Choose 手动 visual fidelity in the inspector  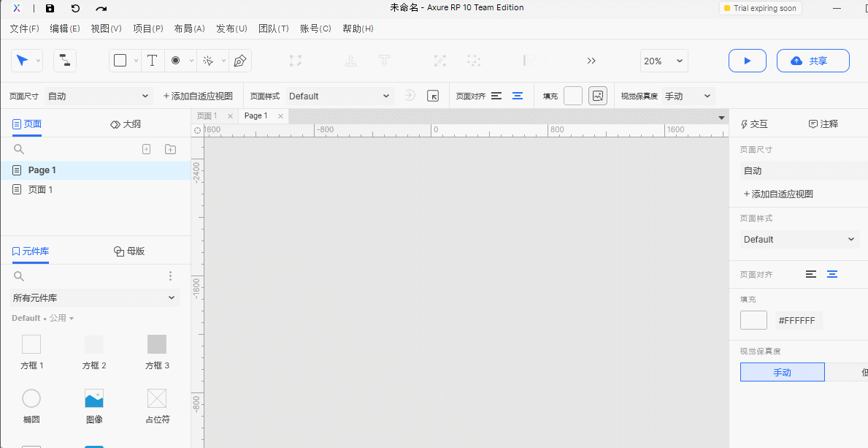(x=782, y=372)
